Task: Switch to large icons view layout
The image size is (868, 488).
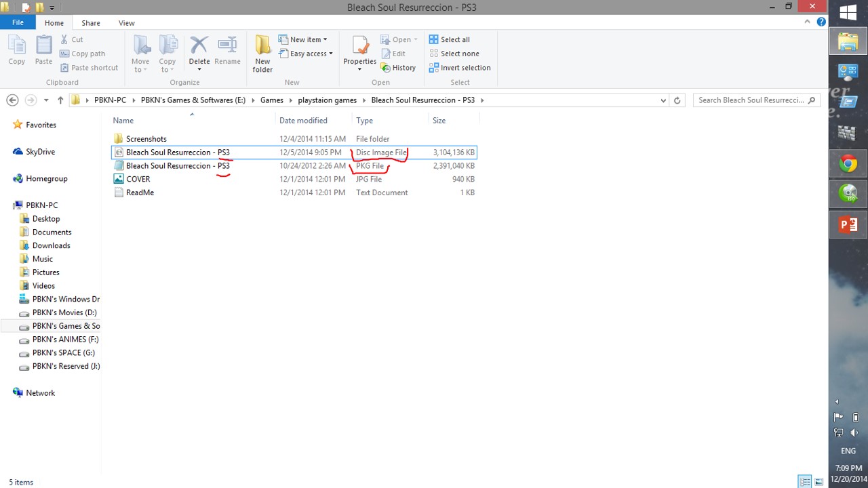Action: [x=819, y=482]
